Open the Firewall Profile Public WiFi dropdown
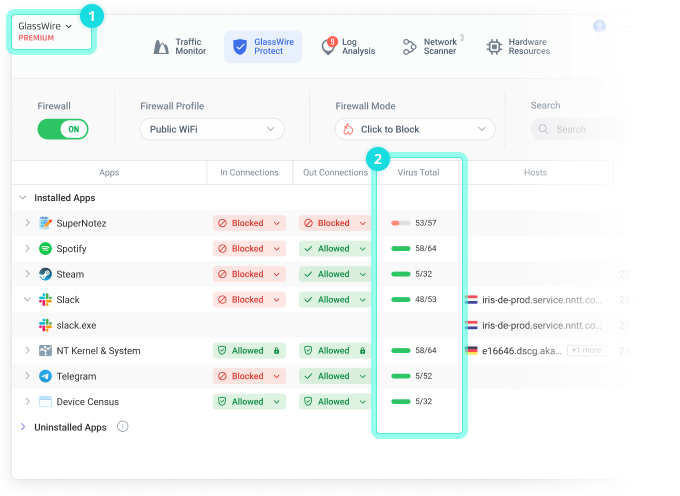 (212, 129)
